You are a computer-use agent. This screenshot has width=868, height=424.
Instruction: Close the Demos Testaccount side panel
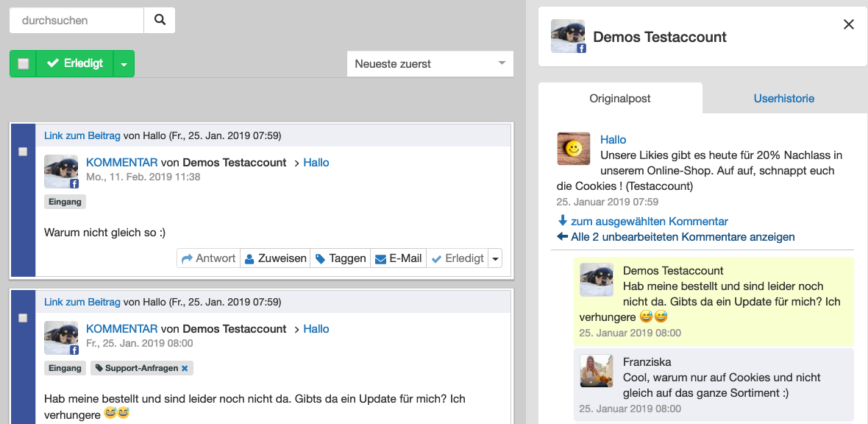pyautogui.click(x=848, y=24)
